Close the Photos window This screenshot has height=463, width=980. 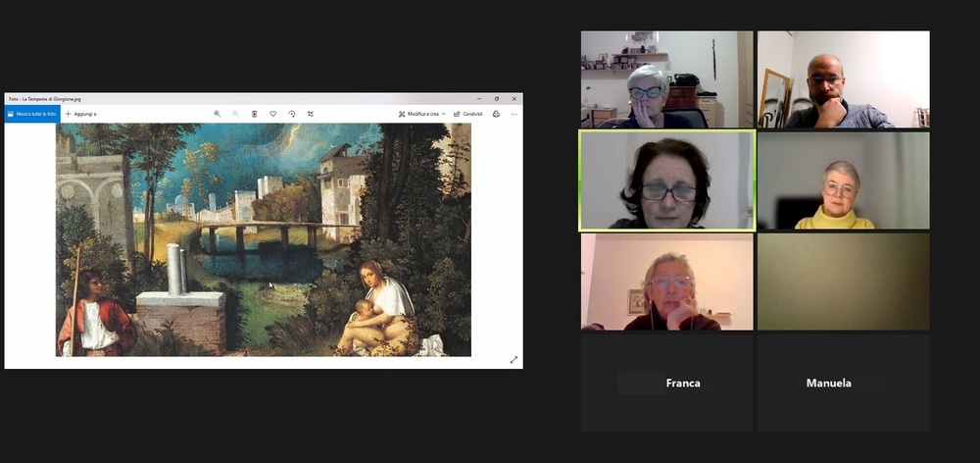pos(514,99)
